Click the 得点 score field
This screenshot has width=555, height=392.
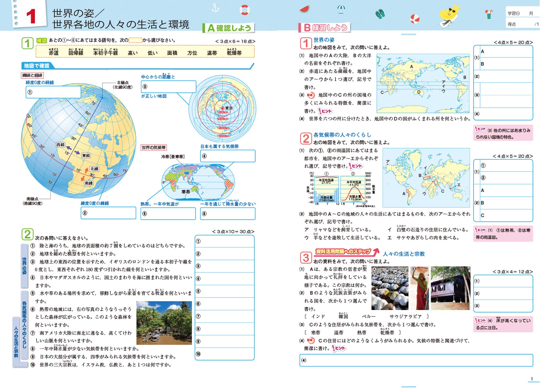click(x=522, y=24)
